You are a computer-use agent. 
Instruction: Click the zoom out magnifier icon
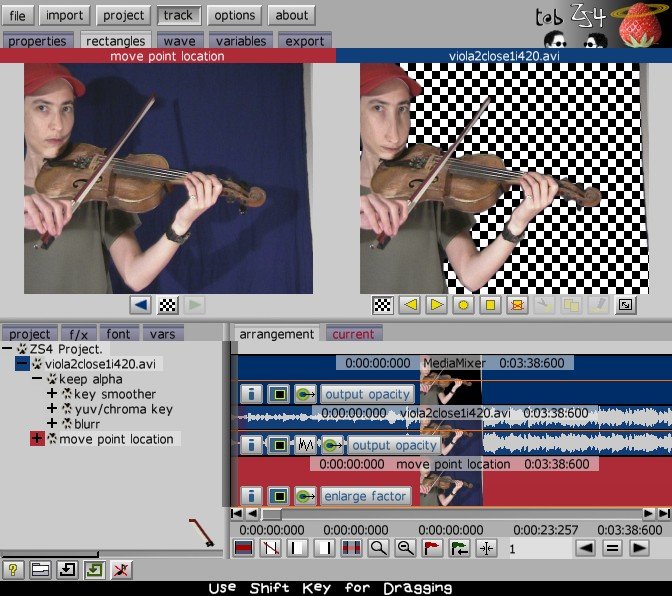[x=405, y=548]
